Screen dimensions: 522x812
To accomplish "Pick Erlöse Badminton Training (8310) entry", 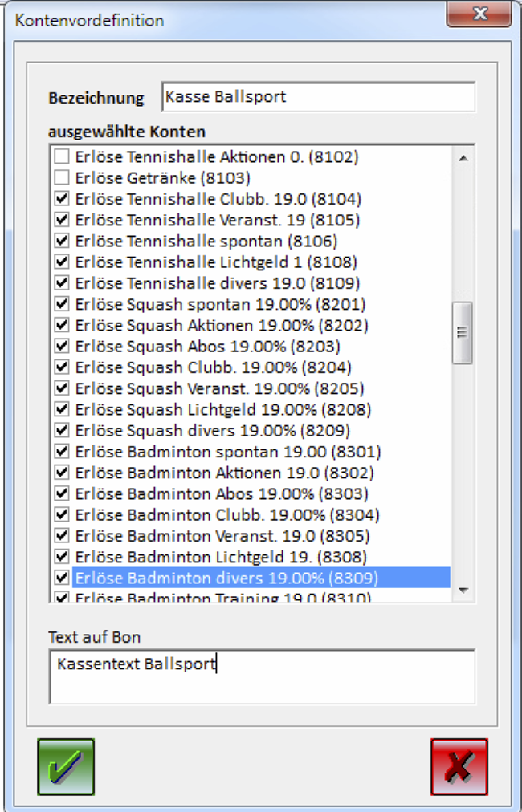I will coord(223,598).
